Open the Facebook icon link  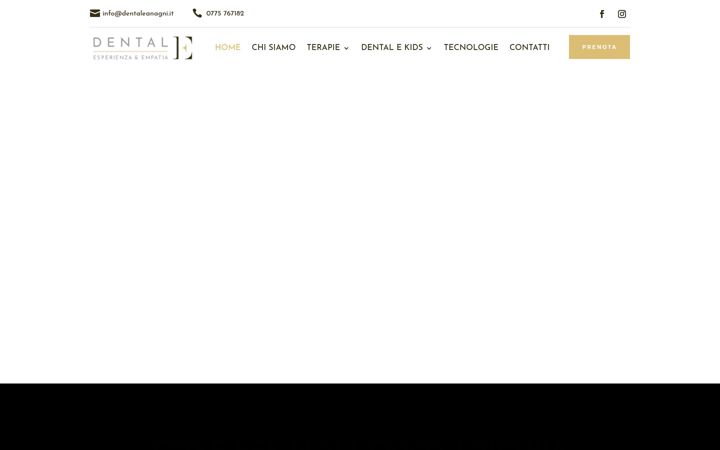(x=602, y=14)
